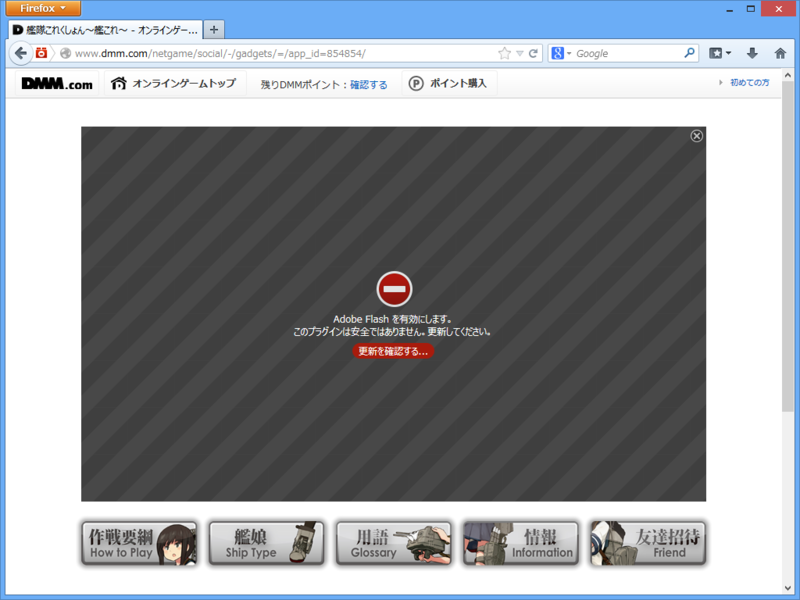This screenshot has width=800, height=600.
Task: Minimize the Firefox window
Action: click(730, 9)
